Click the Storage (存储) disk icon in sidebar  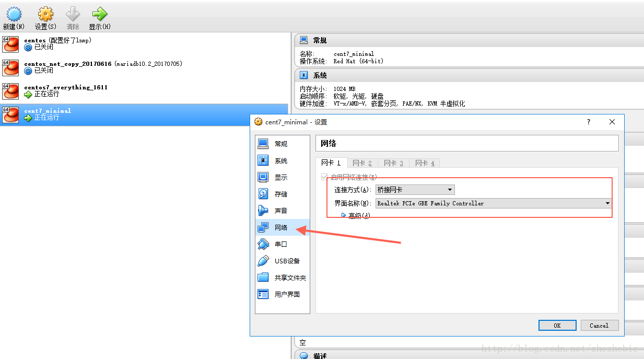(263, 194)
